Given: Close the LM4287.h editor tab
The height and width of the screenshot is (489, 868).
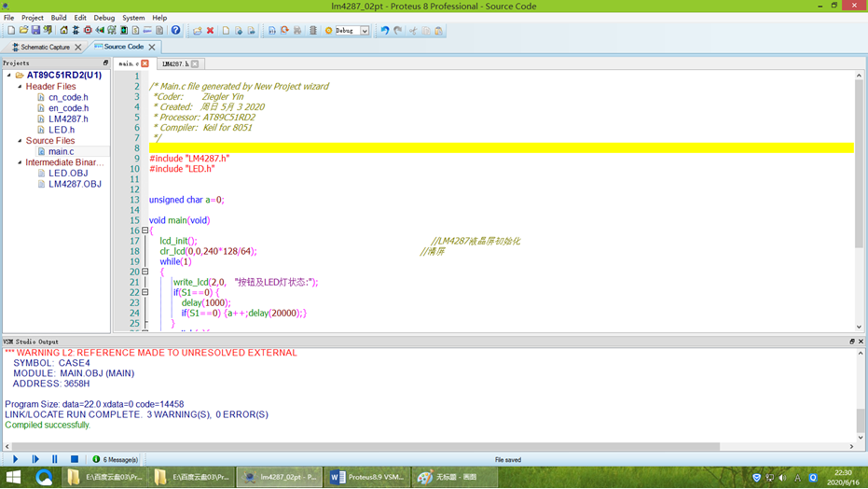Looking at the screenshot, I should click(195, 63).
